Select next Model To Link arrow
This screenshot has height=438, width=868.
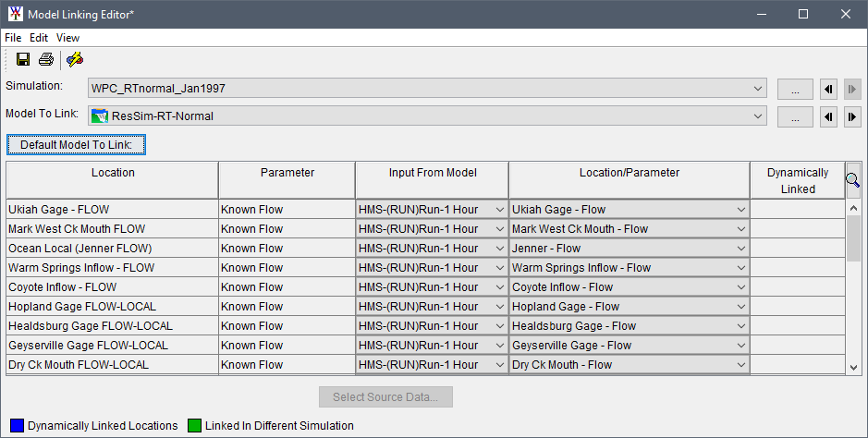pos(852,116)
